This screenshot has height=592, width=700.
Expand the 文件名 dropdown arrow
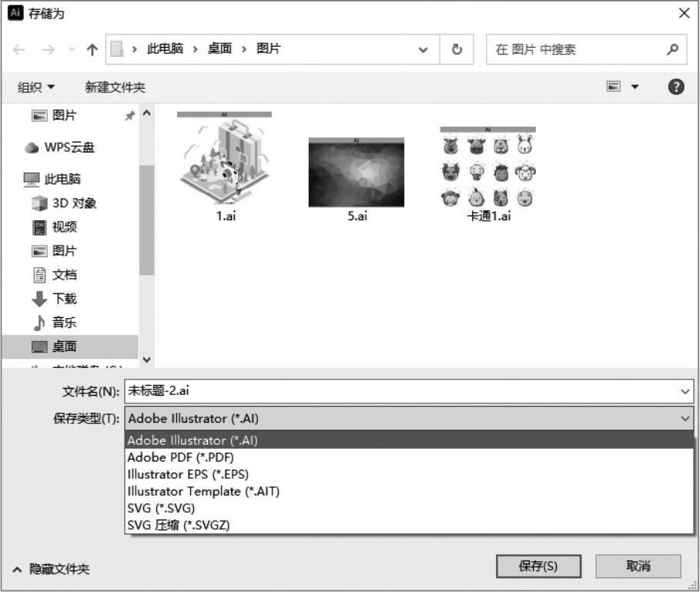pyautogui.click(x=685, y=392)
